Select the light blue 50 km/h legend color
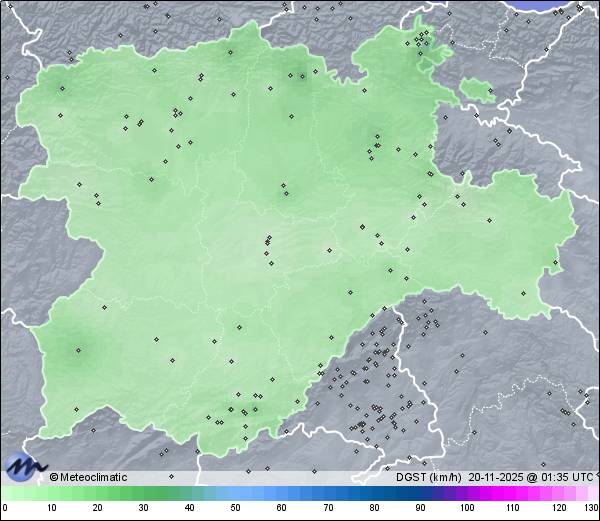 click(x=236, y=493)
